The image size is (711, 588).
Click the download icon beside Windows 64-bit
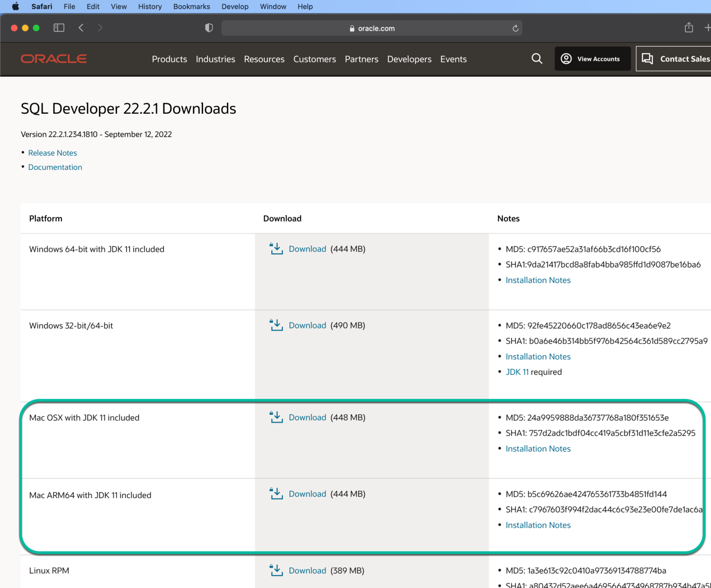click(276, 248)
